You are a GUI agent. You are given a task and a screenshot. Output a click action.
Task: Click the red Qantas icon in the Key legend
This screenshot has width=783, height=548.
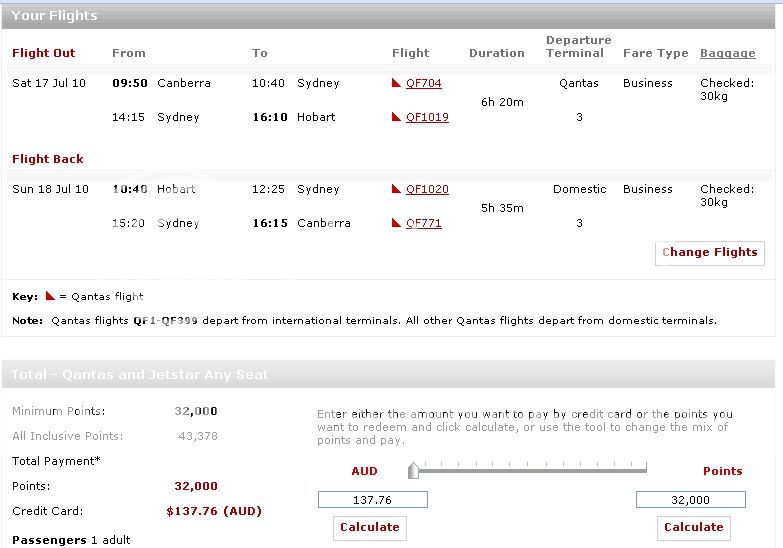click(x=50, y=296)
